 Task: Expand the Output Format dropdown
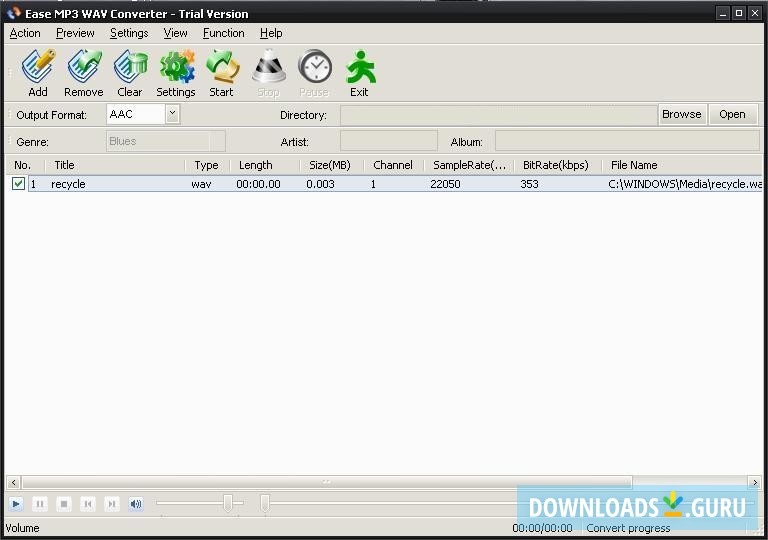click(172, 114)
